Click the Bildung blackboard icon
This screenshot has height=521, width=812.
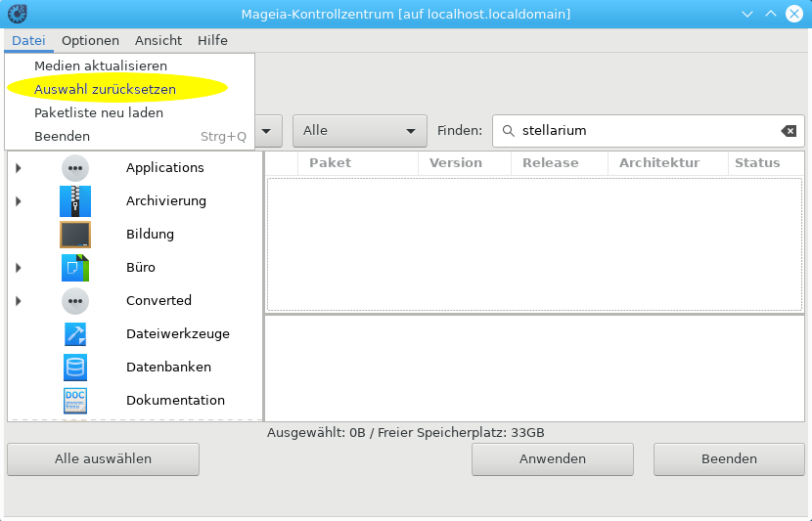click(75, 235)
